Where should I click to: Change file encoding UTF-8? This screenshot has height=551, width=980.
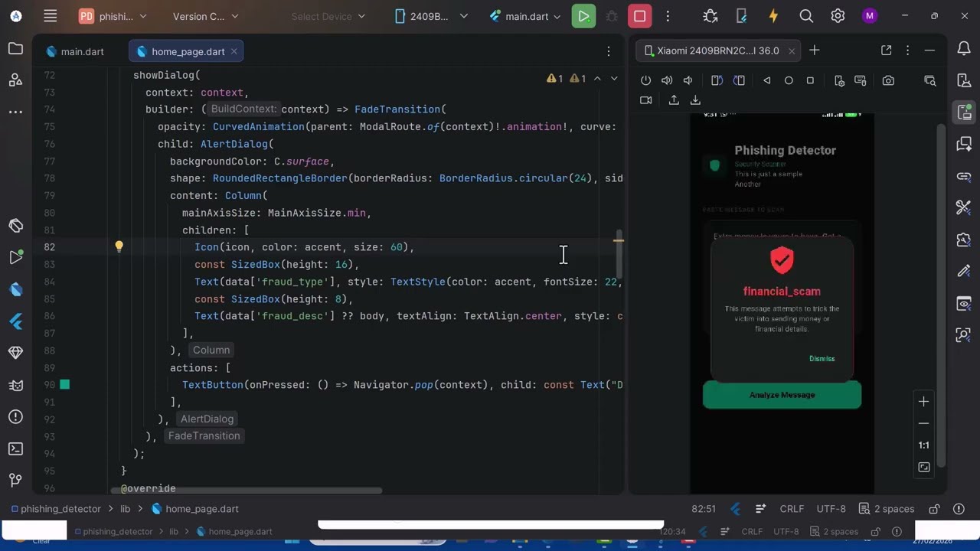831,509
